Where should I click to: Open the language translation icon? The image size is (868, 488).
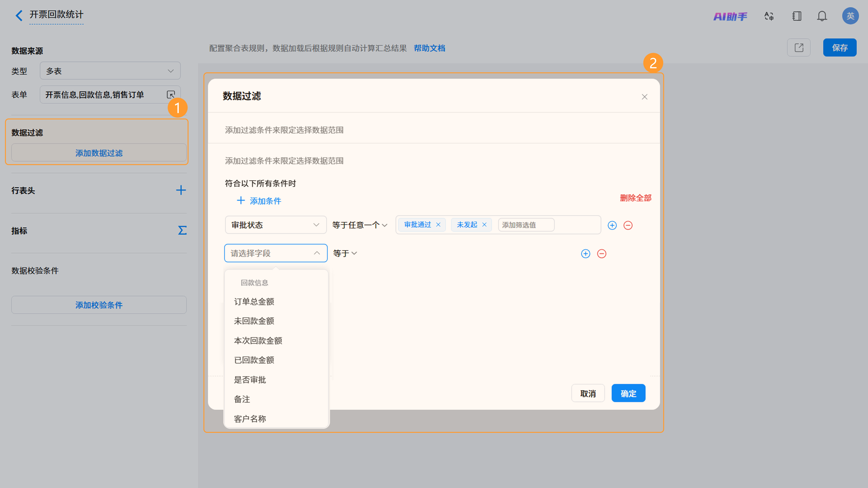click(769, 16)
